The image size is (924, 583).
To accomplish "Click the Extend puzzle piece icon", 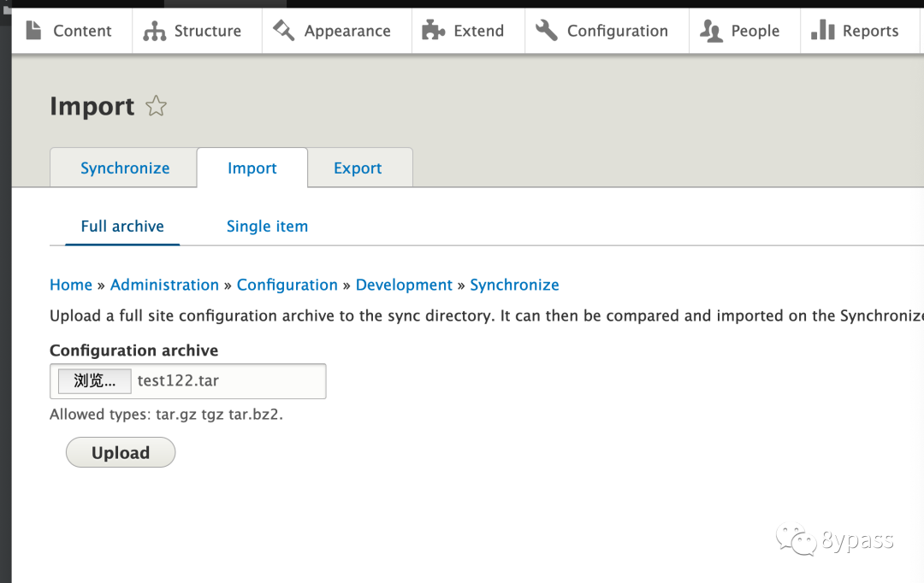I will (x=434, y=31).
